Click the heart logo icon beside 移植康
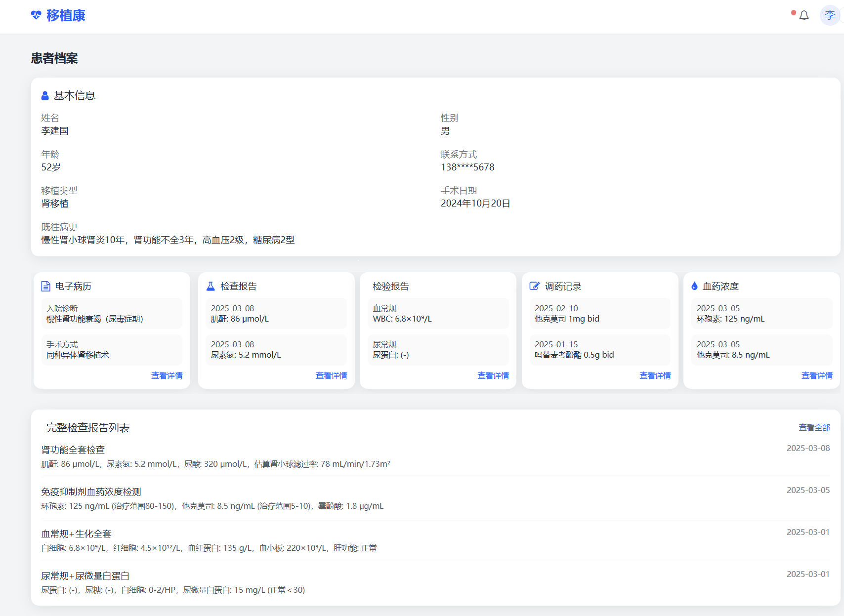 coord(36,15)
